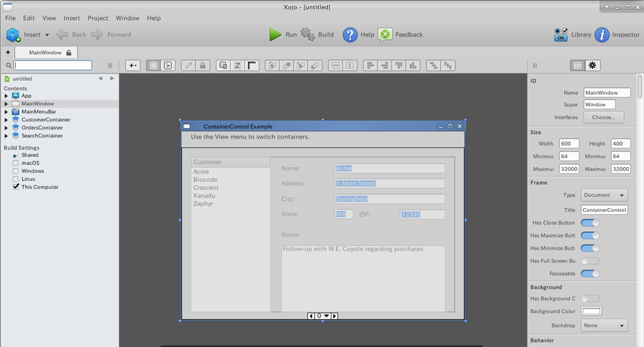Image resolution: width=644 pixels, height=347 pixels.
Task: Expand the MainWindow tree item
Action: (x=6, y=104)
